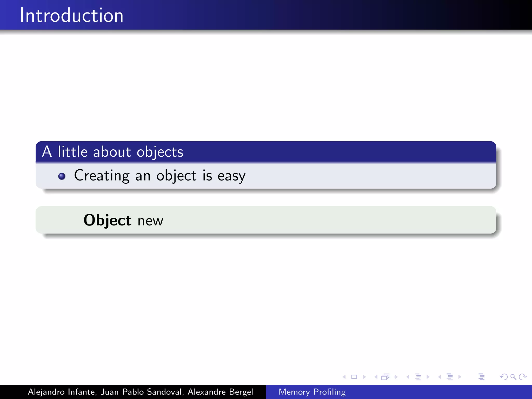532x399 pixels.
Task: Click the stacked frames navigation icon
Action: pos(385,377)
